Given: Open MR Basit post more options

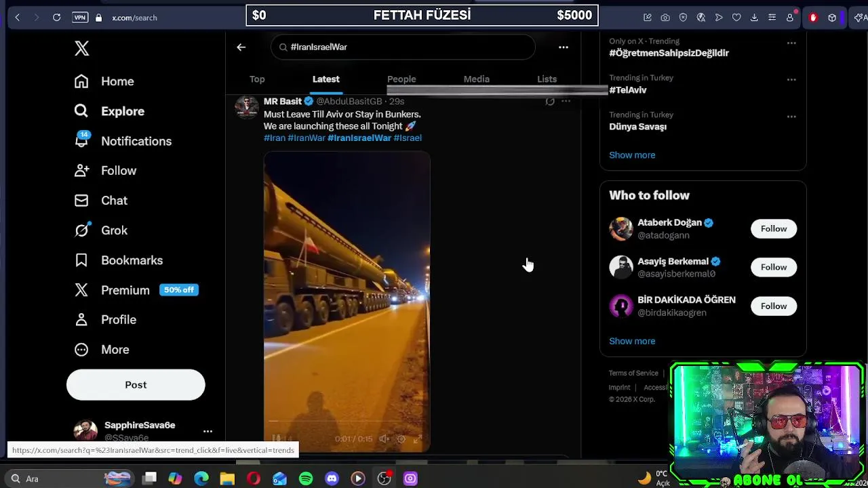Looking at the screenshot, I should (566, 102).
